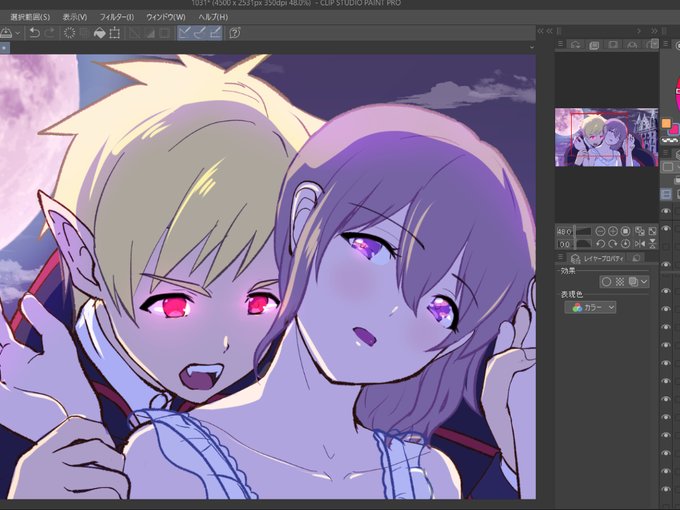Select the first tab icon in Navigator group
680x510 pixels.
click(x=575, y=45)
